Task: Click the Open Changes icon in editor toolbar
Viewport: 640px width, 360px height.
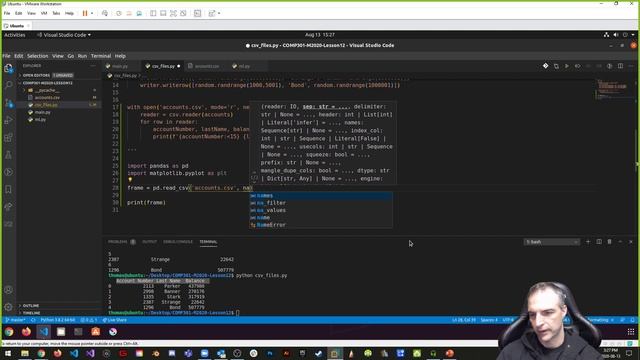Action: [x=556, y=66]
